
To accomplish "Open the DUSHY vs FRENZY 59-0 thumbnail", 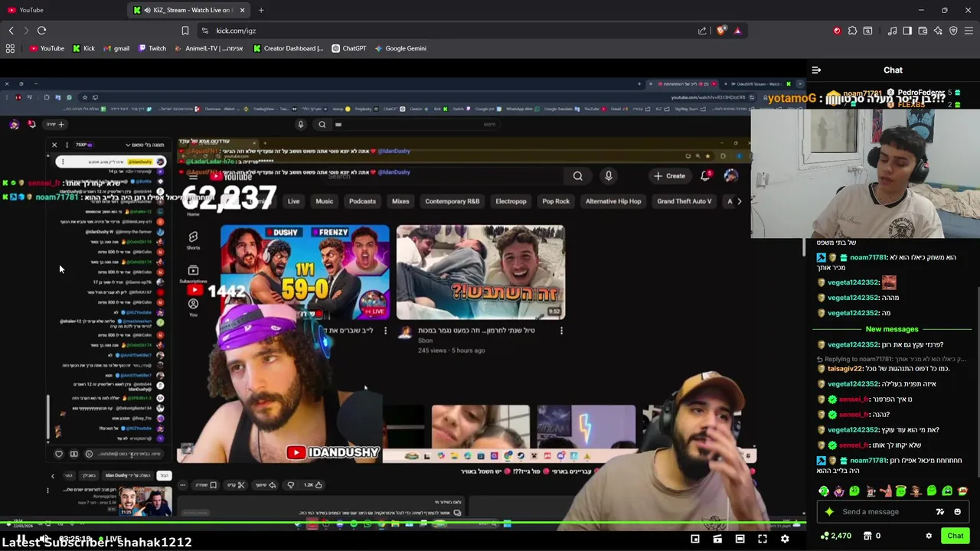I will pos(305,272).
